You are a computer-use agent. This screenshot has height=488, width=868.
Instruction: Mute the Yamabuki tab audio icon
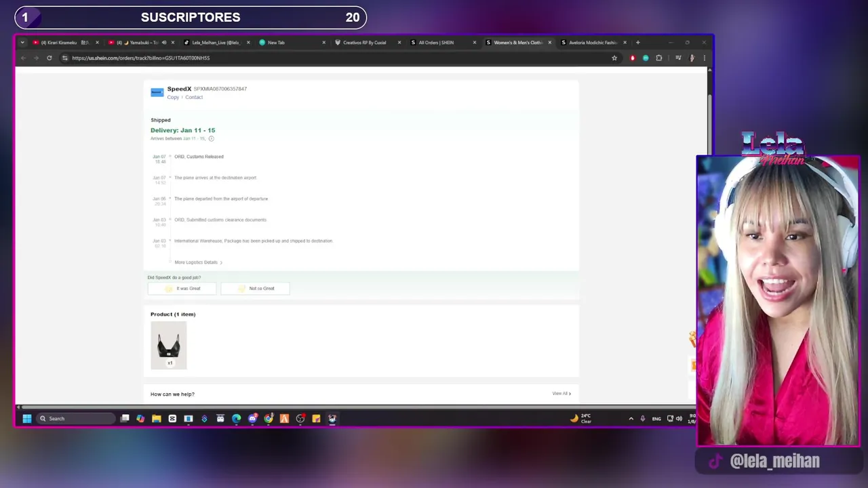[164, 43]
